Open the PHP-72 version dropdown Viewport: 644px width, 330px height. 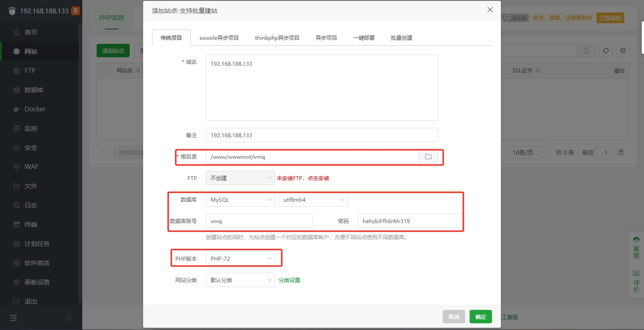[x=240, y=258]
